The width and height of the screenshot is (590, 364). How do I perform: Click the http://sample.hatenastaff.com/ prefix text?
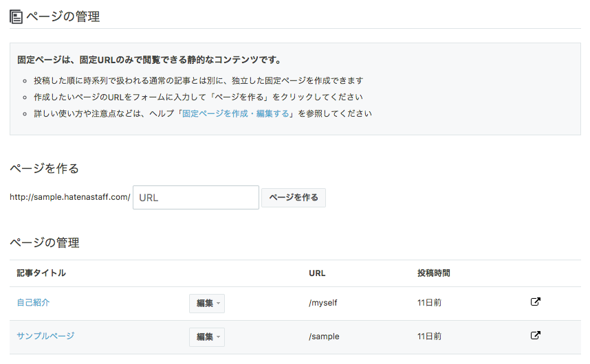click(70, 197)
